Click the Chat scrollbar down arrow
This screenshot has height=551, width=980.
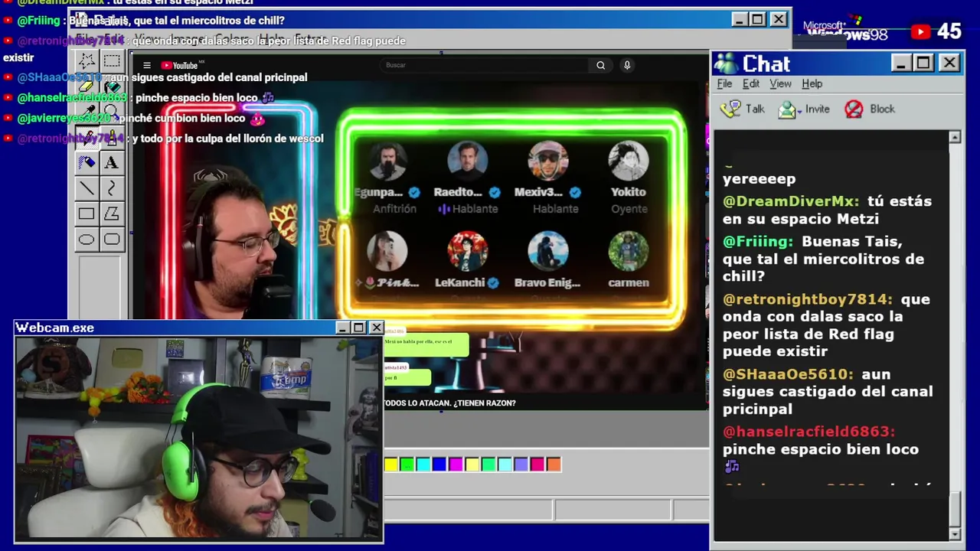pyautogui.click(x=955, y=533)
